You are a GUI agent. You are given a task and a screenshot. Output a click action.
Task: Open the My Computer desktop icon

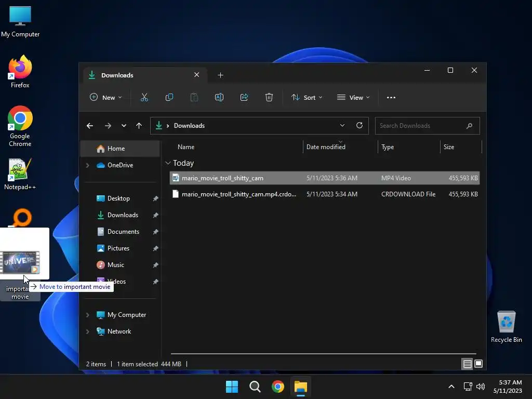pos(20,21)
